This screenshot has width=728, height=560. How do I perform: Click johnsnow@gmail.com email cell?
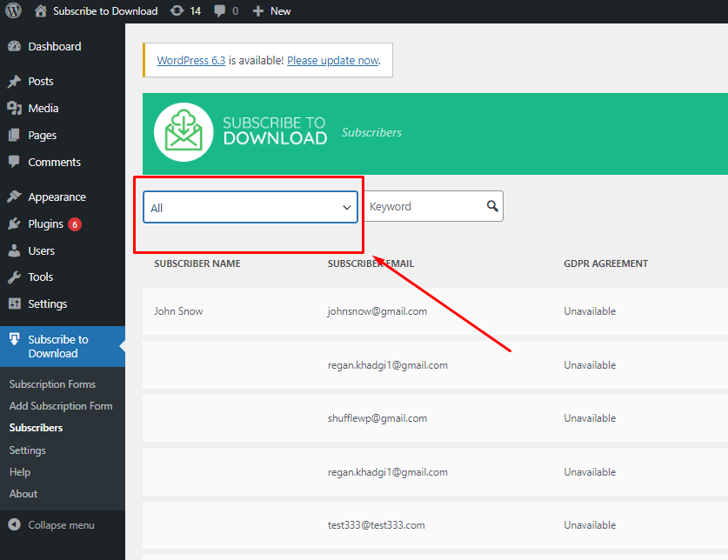377,311
